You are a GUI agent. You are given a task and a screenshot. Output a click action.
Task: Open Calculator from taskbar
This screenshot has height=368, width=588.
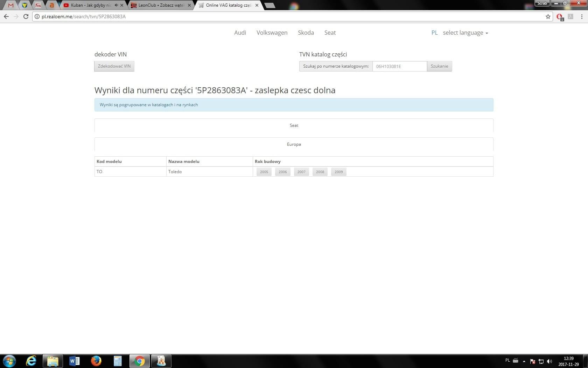(118, 361)
